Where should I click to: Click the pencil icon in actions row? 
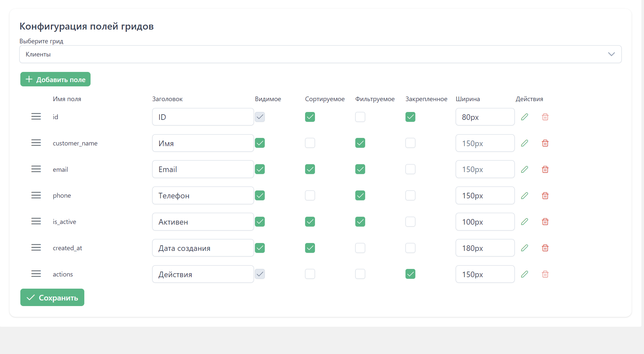525,274
